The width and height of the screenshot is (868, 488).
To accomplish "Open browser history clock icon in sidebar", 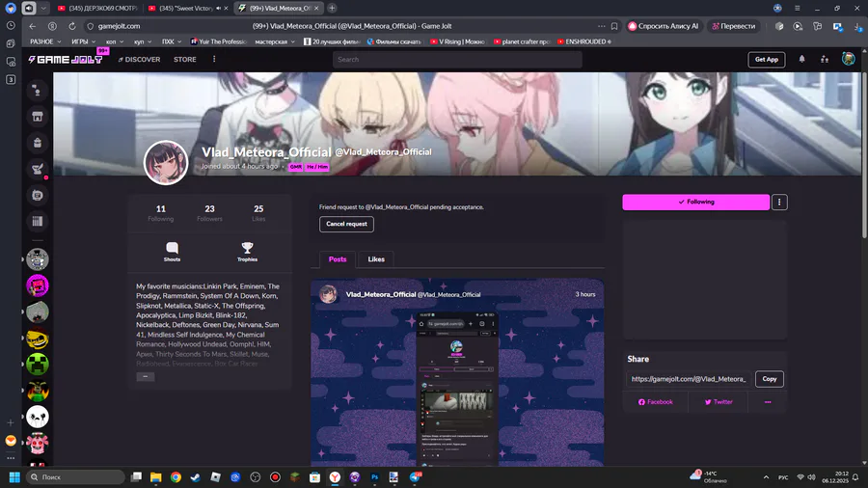I will click(x=11, y=25).
